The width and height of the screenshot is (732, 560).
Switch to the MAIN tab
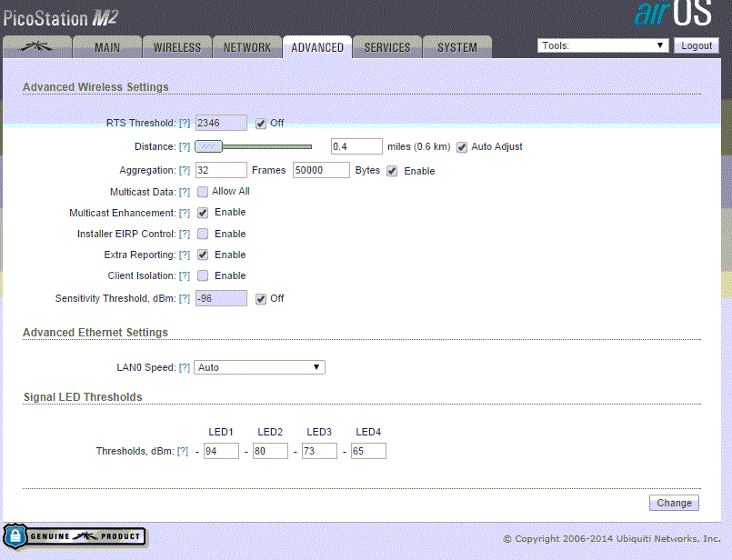107,47
